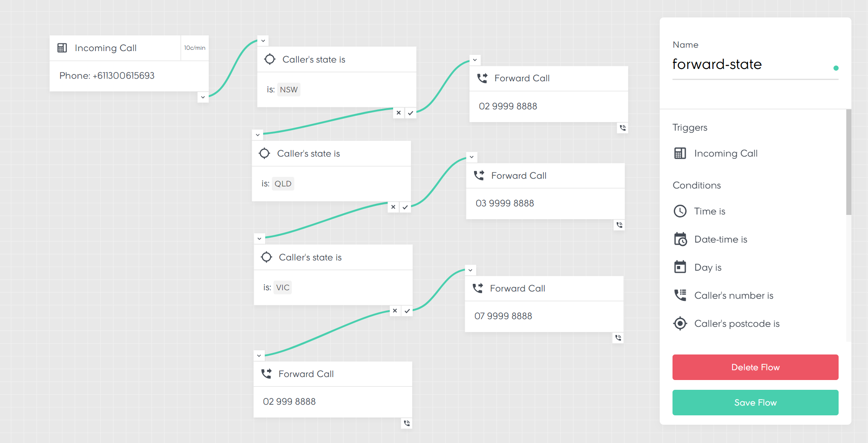Image resolution: width=868 pixels, height=443 pixels.
Task: Click the Save Flow button
Action: tap(755, 403)
